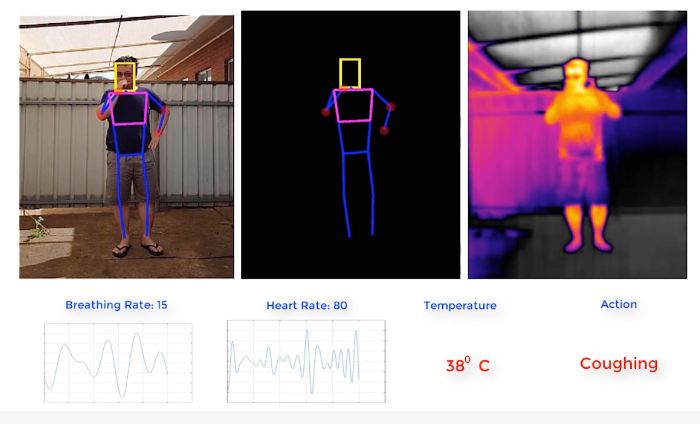Select the pink torso box in skeleton view

353,105
